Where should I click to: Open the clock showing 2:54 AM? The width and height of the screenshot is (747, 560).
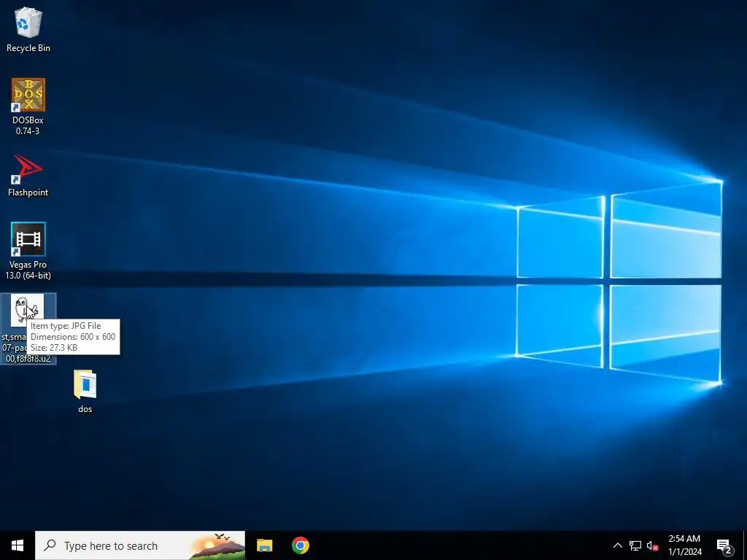(x=684, y=545)
